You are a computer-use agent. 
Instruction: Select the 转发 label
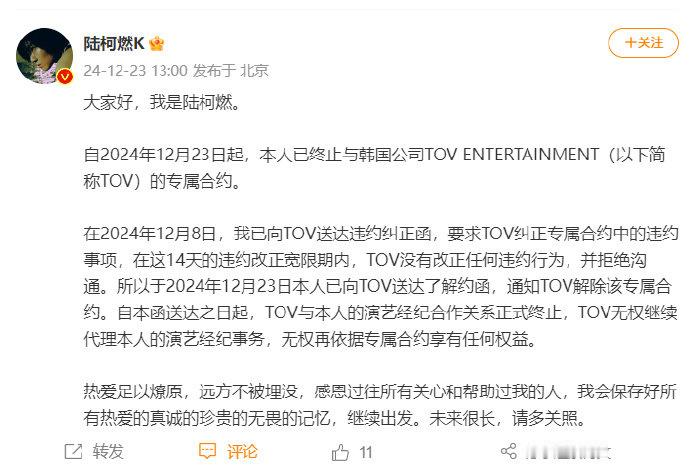click(108, 452)
